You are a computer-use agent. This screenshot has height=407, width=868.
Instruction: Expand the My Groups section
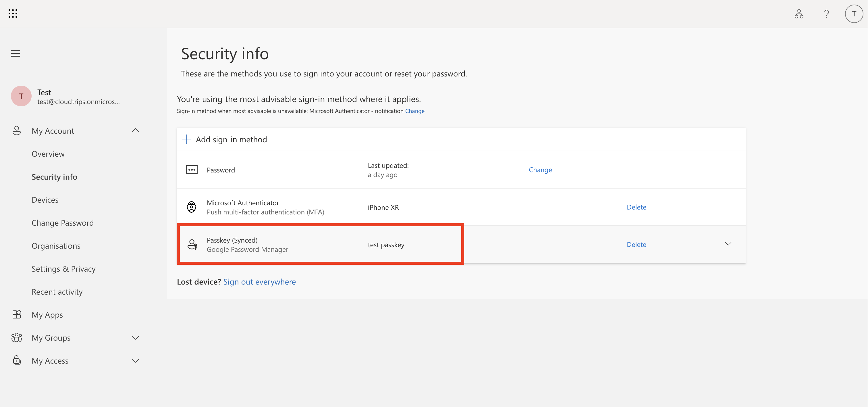coord(136,337)
